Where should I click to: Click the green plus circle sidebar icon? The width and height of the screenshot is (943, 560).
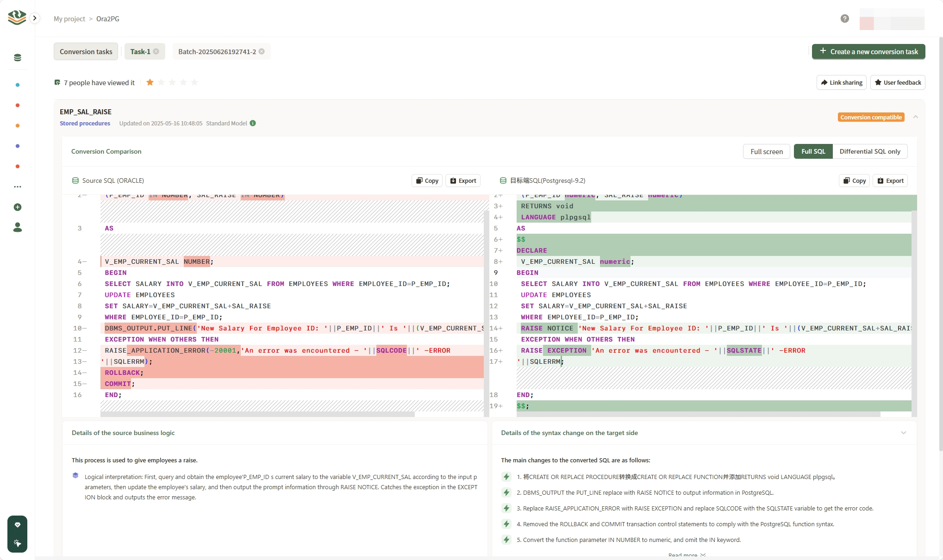click(x=18, y=207)
